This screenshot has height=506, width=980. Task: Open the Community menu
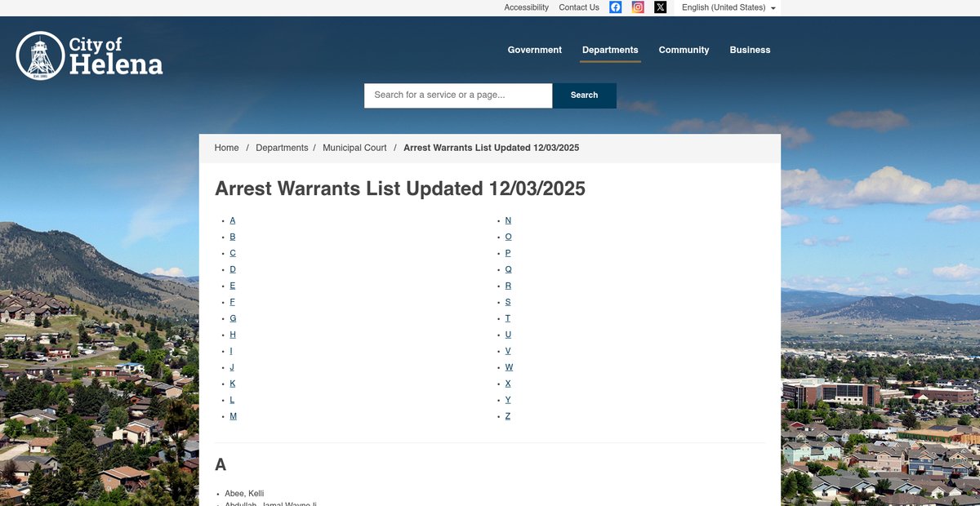684,50
